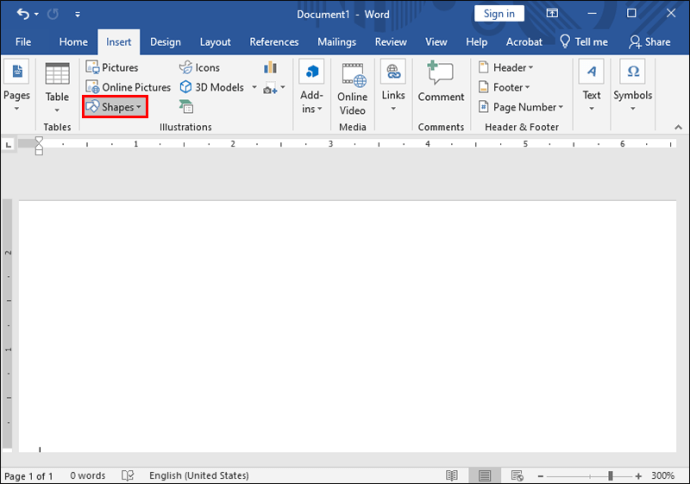This screenshot has height=484, width=690.
Task: Switch to the Layout tab
Action: pyautogui.click(x=215, y=42)
